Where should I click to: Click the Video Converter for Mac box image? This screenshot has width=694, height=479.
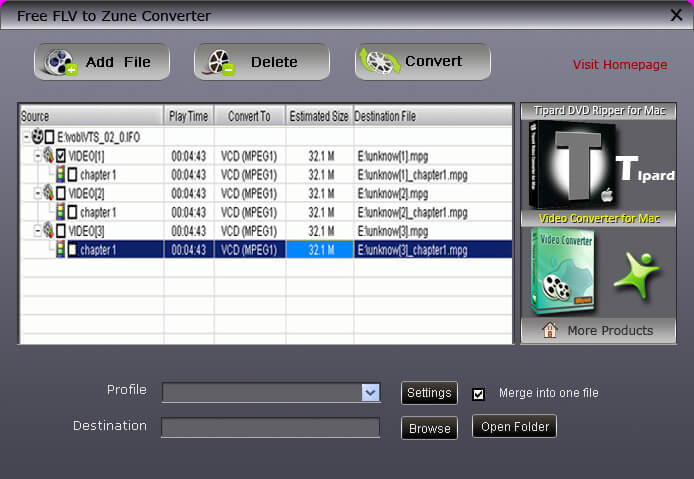(563, 270)
